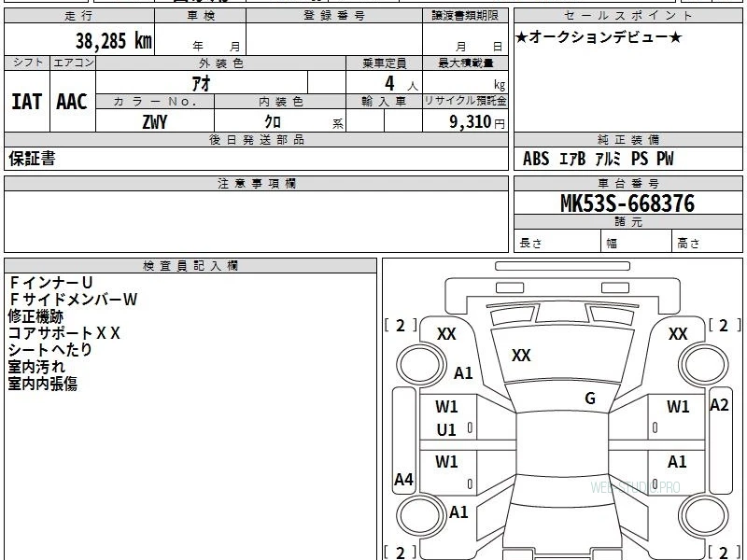Select the inspector note FインナーU
Viewport: 747px width, 560px height.
(x=50, y=283)
